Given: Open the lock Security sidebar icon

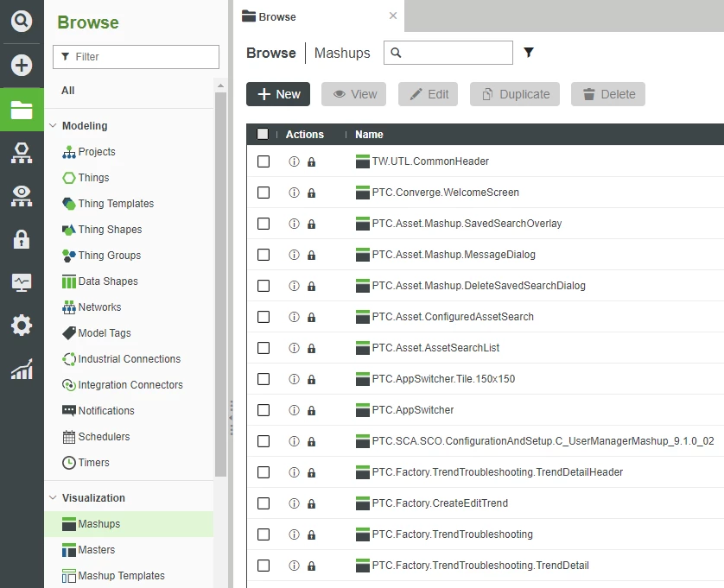Looking at the screenshot, I should pos(22,239).
